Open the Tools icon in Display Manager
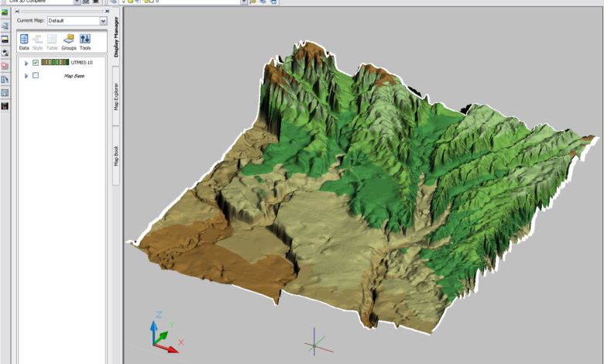 [85, 42]
